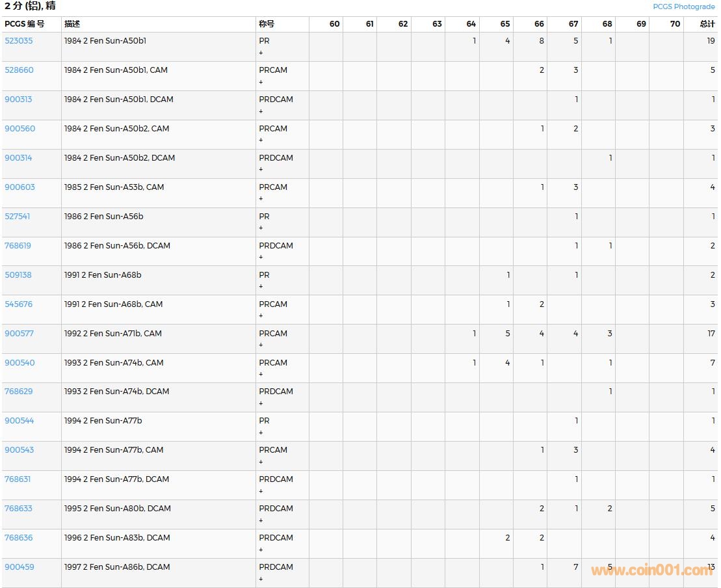Click the 总计 column header
The height and width of the screenshot is (588, 721).
pos(707,24)
